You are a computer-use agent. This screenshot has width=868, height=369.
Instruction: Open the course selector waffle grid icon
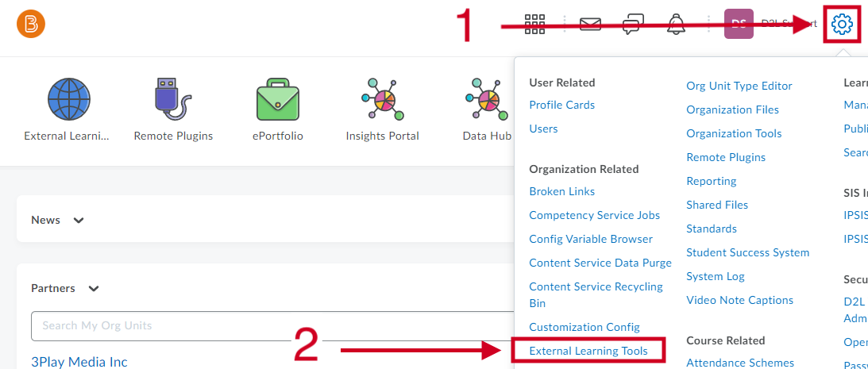534,24
